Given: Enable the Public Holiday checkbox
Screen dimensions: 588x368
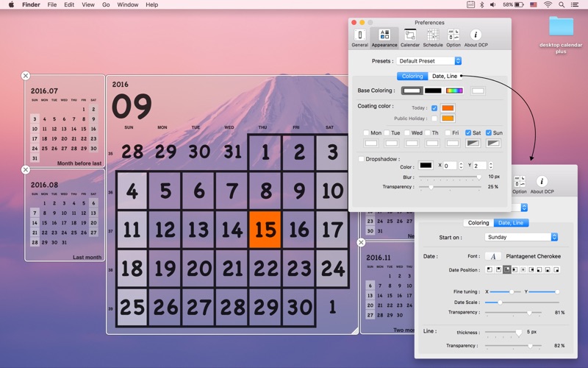Looking at the screenshot, I should coord(434,118).
